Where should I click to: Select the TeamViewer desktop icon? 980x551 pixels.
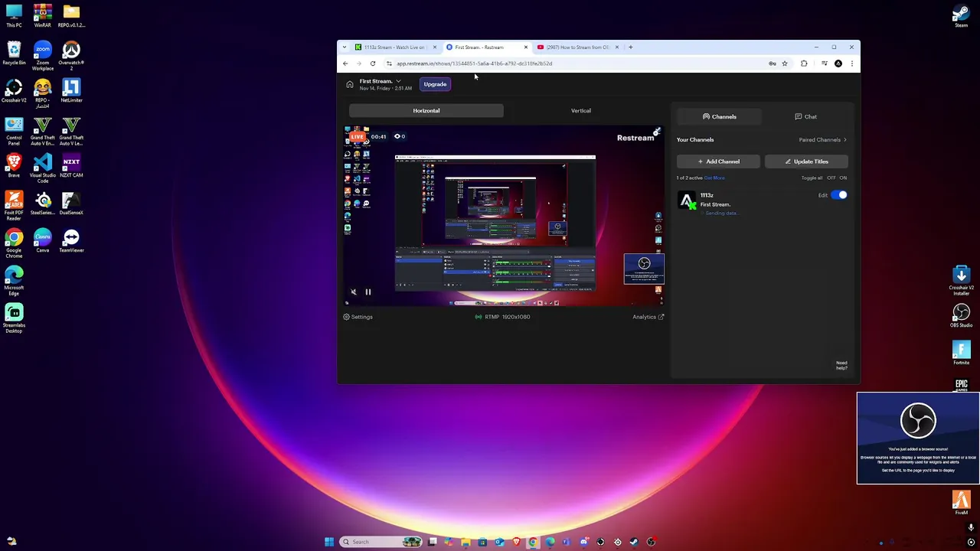[x=71, y=241]
